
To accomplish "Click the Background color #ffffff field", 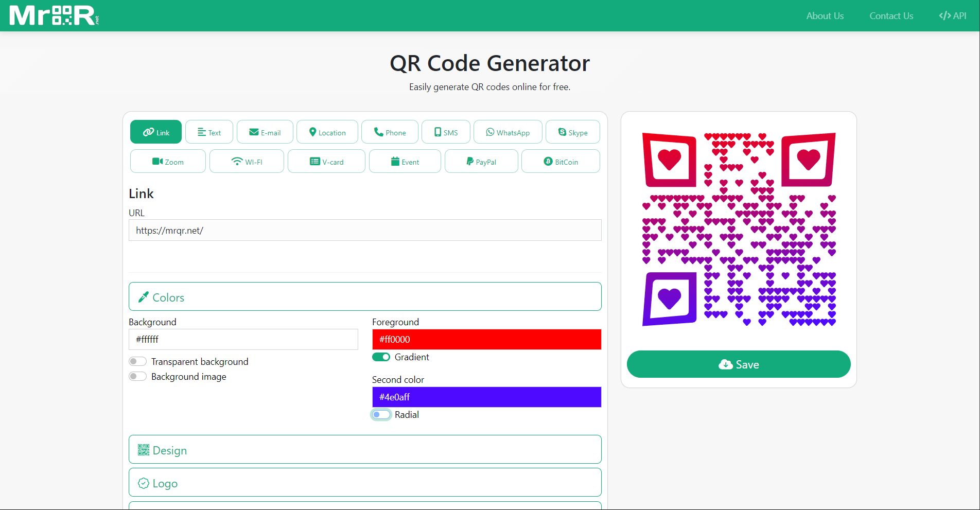I will [243, 339].
